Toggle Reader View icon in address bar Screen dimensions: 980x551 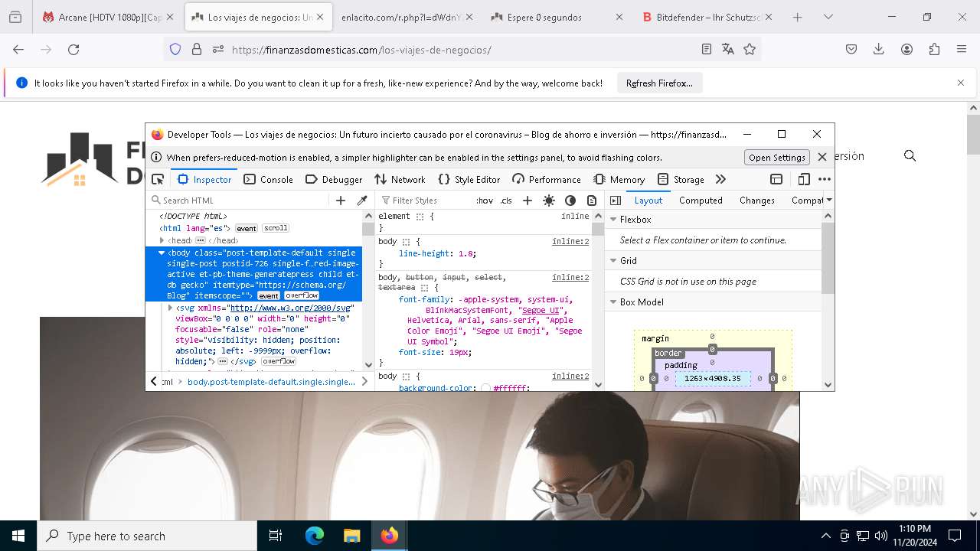(707, 49)
